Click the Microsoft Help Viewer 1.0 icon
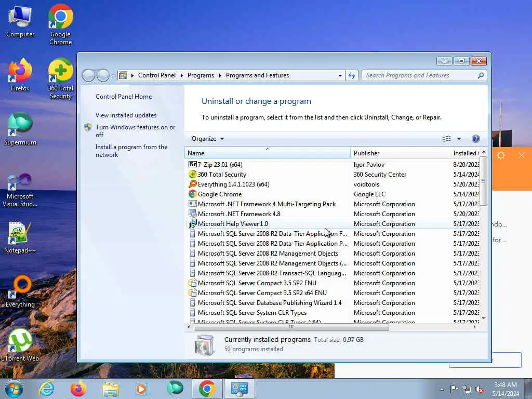Viewport: 532px width, 399px height. point(192,223)
